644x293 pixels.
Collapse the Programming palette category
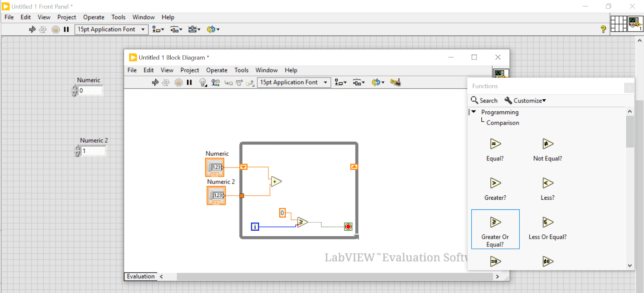474,112
